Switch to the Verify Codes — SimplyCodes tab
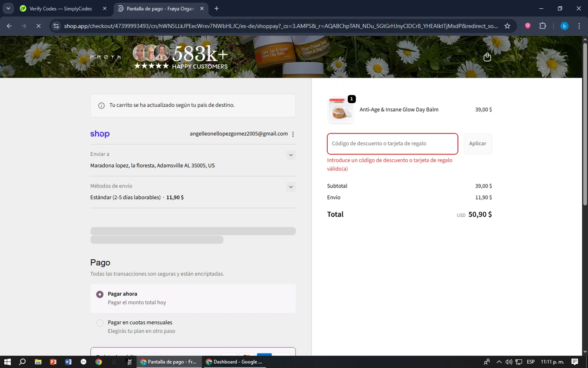 pyautogui.click(x=61, y=8)
